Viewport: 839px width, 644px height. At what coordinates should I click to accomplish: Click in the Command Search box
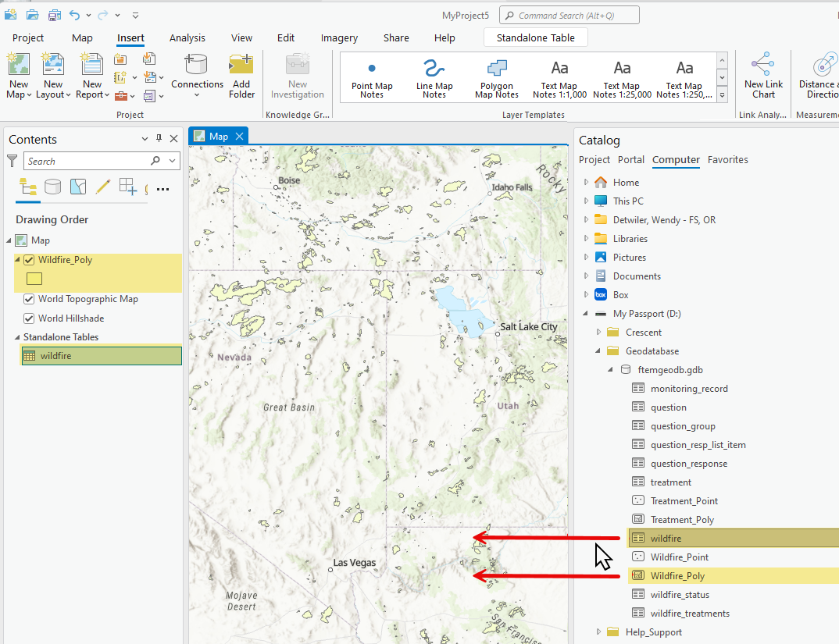(x=569, y=16)
